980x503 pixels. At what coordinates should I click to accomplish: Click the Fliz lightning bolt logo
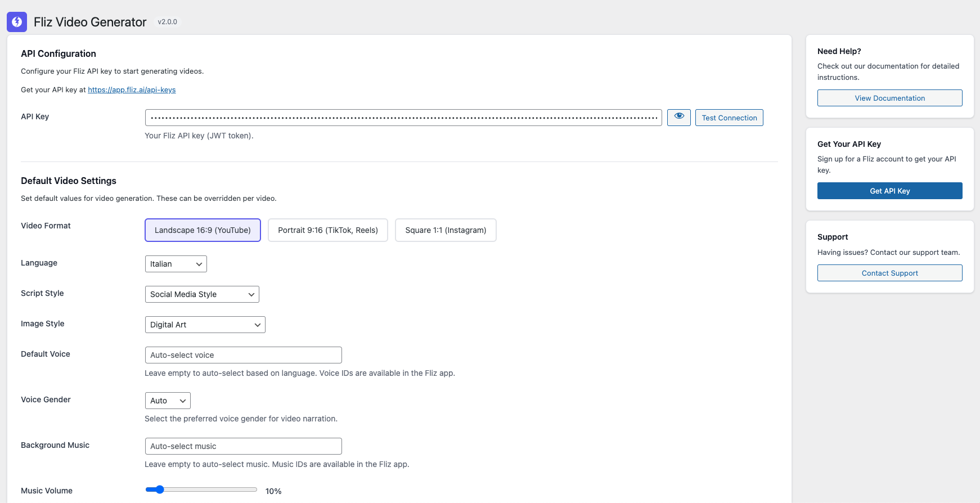tap(17, 22)
